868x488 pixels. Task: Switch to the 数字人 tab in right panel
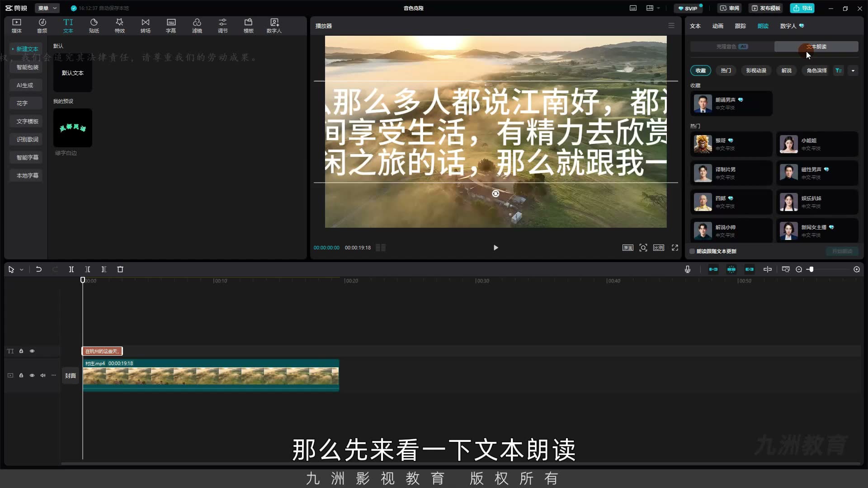coord(792,26)
